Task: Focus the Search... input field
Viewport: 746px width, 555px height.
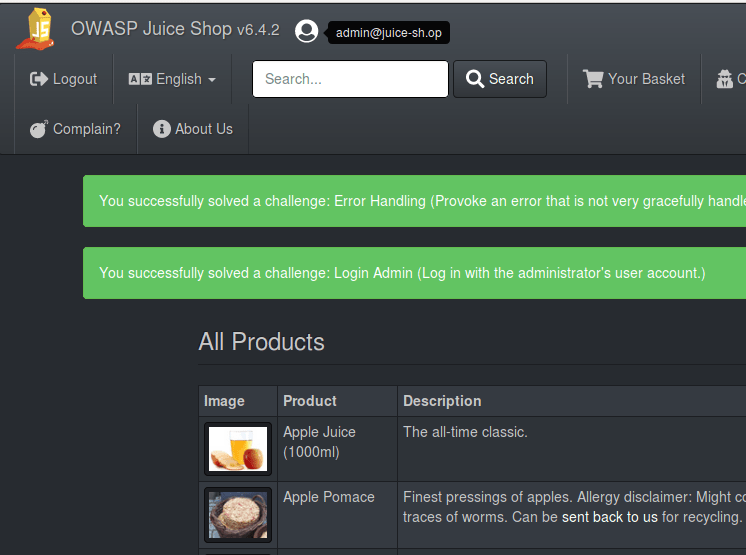Action: [350, 79]
